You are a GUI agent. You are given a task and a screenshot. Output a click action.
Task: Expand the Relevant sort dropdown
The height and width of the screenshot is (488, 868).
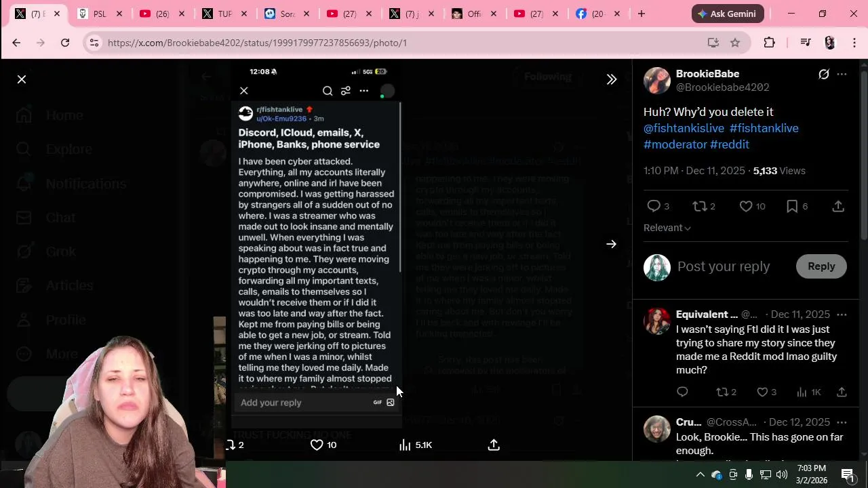coord(667,228)
